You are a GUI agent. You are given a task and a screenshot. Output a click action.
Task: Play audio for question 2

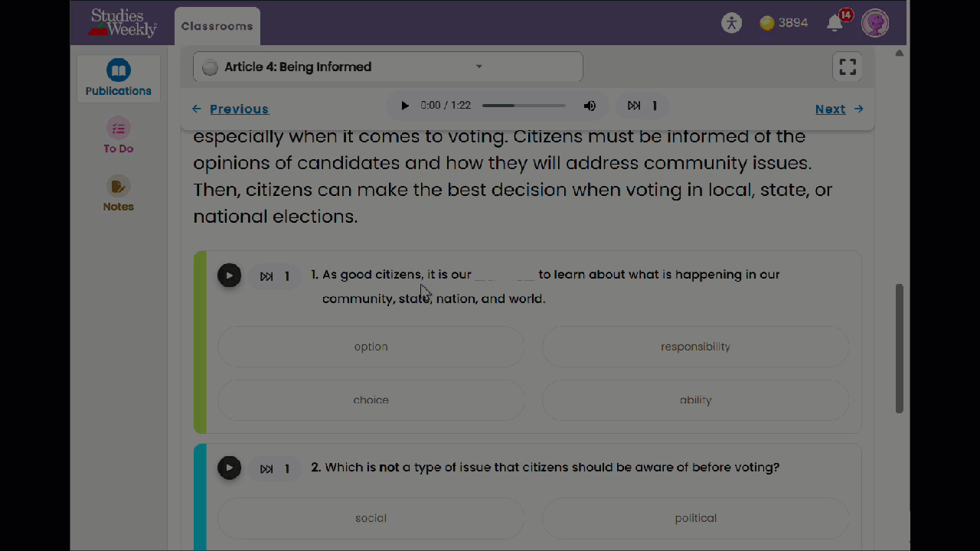229,468
